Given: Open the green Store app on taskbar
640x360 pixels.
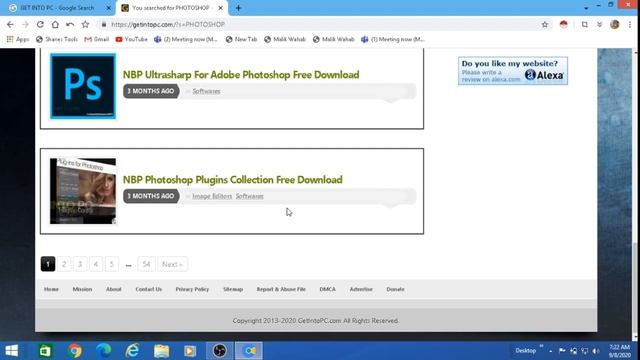Looking at the screenshot, I should point(45,351).
